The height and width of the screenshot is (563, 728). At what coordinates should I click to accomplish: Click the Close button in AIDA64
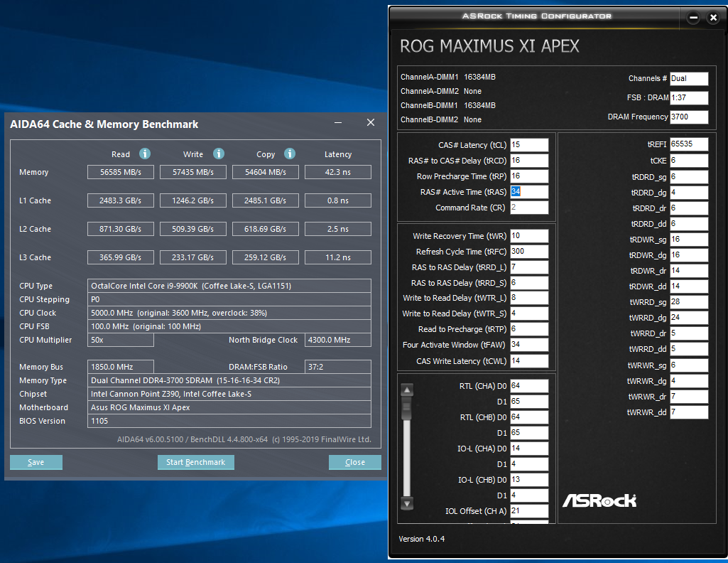coord(354,462)
